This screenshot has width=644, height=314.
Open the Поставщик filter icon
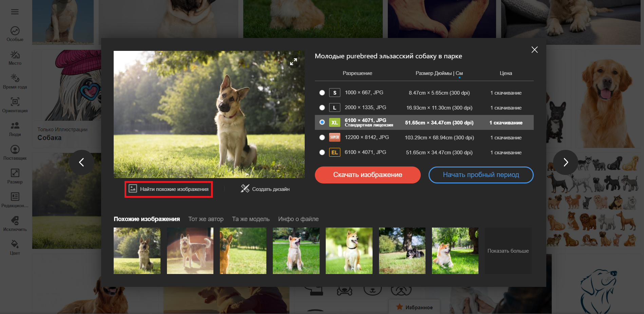[15, 149]
